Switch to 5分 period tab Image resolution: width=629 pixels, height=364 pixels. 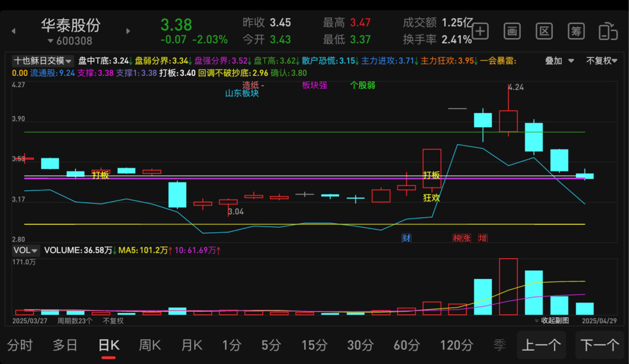(x=271, y=345)
